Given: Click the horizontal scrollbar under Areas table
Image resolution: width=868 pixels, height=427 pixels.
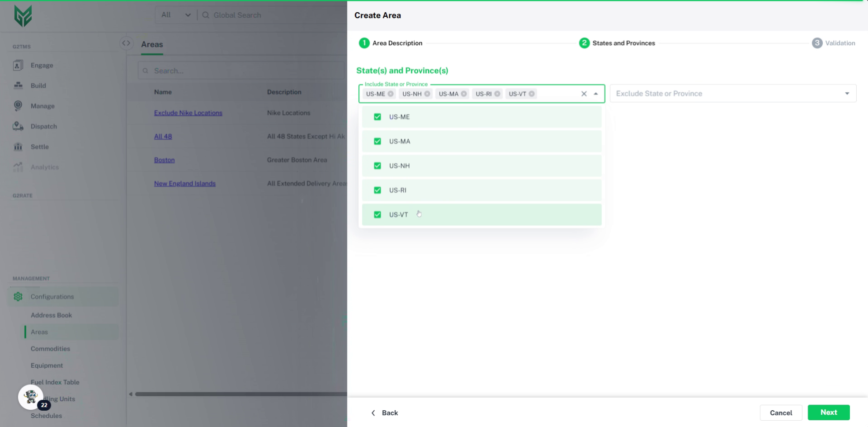Looking at the screenshot, I should pos(240,394).
